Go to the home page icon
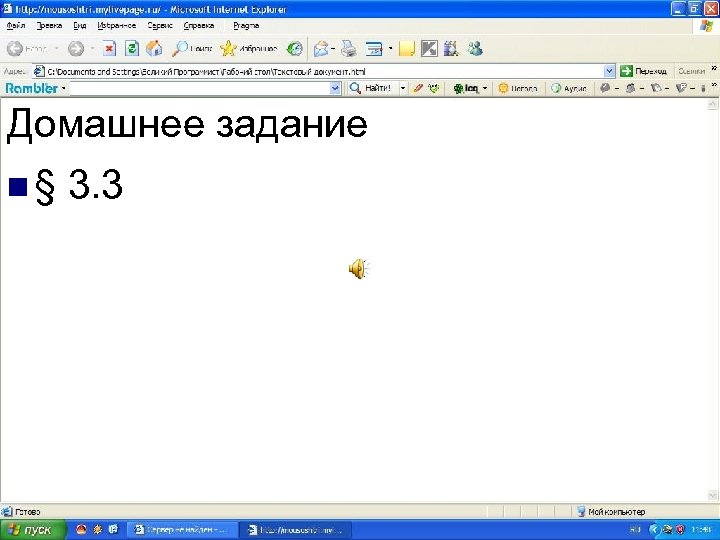720x540 pixels. 154,48
